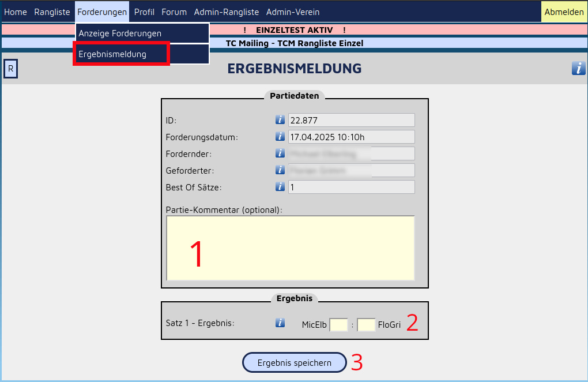The image size is (588, 382).
Task: Navigate to the Profil page
Action: [x=144, y=12]
